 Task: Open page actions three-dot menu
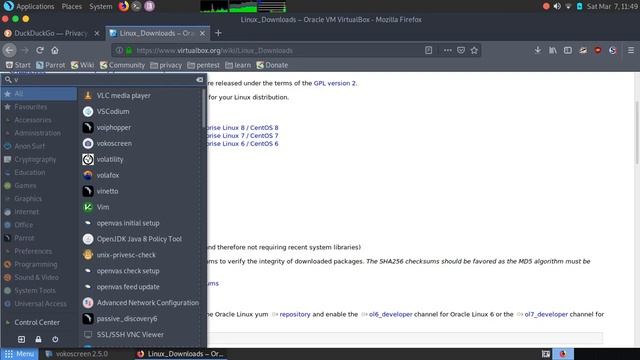(448, 50)
